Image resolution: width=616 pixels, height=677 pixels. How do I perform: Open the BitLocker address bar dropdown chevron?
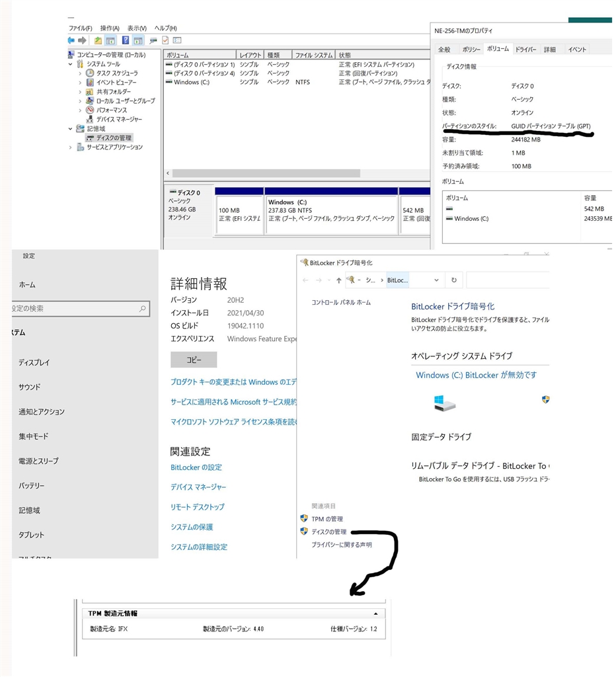pos(436,280)
